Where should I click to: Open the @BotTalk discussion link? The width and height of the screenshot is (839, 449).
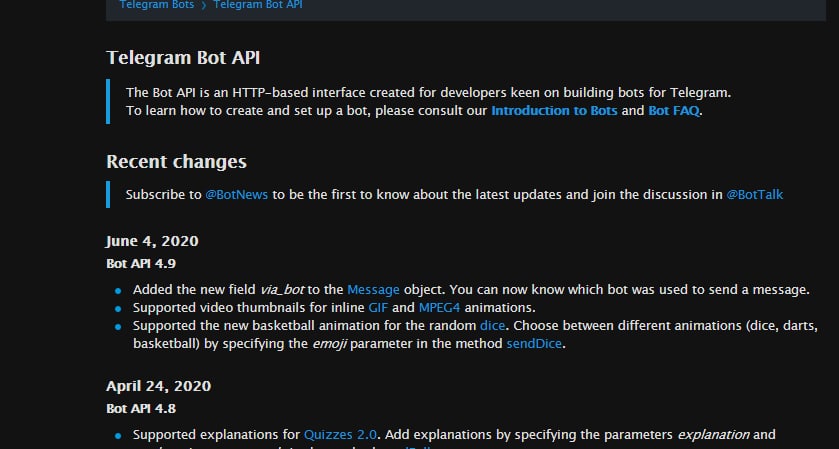[754, 195]
